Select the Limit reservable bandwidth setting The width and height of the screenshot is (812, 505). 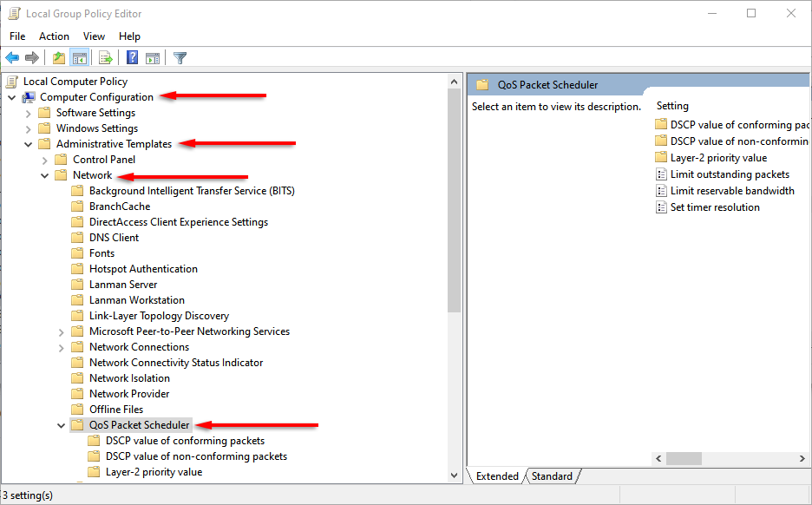pyautogui.click(x=731, y=191)
